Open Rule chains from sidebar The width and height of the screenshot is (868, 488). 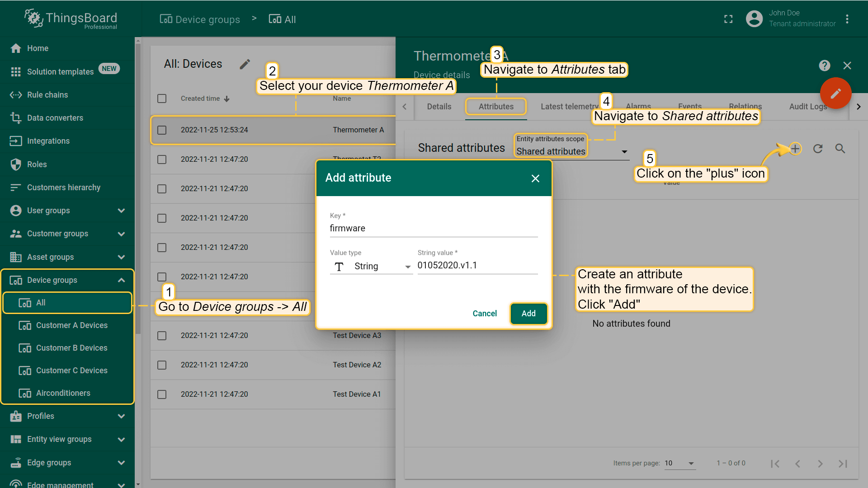tap(47, 95)
